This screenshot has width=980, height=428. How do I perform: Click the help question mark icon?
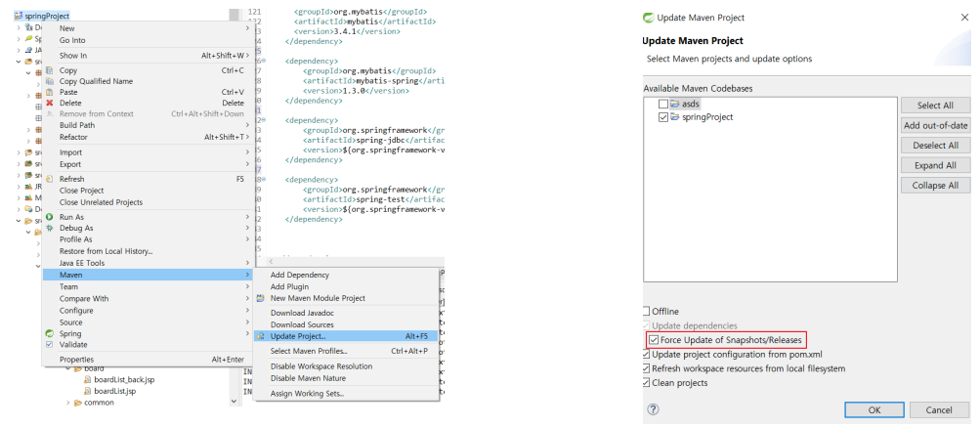[653, 409]
